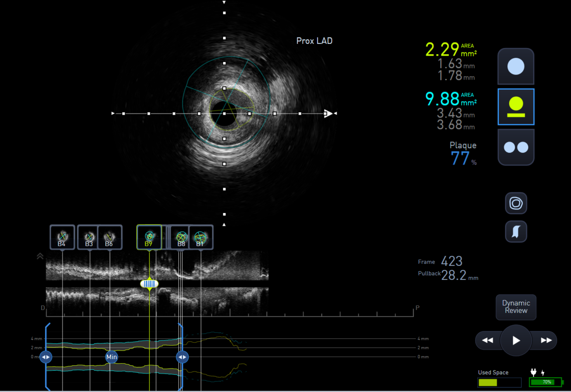Click the Min lumen marker
Screen dimensions: 571x392
coord(111,357)
